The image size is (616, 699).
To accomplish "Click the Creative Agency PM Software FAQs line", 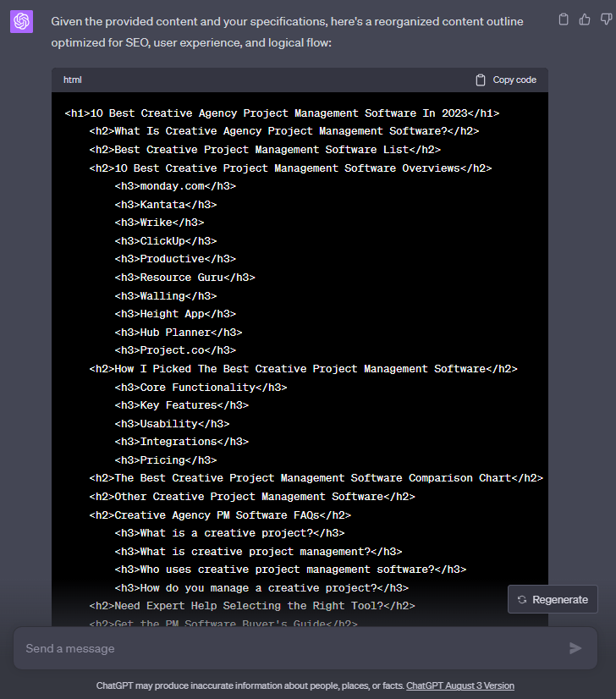I will tap(220, 515).
